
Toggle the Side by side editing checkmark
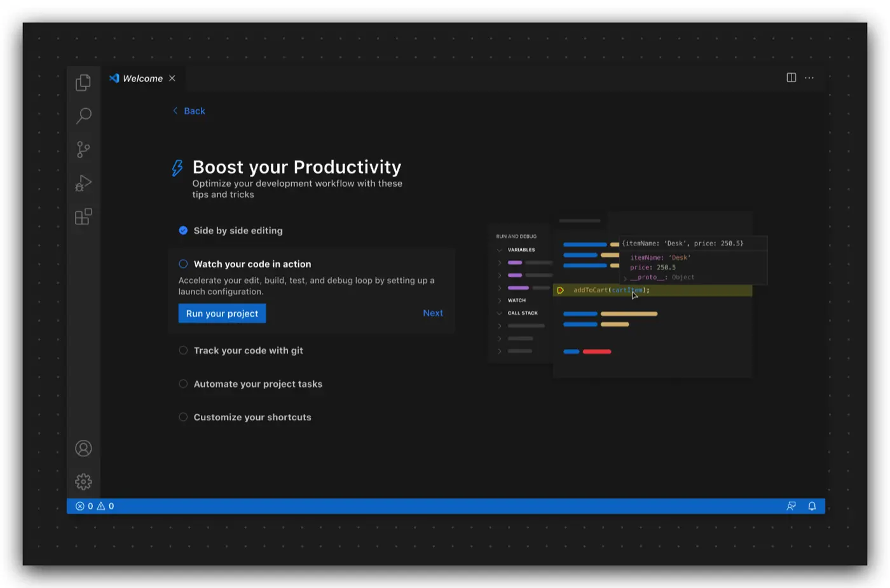click(x=183, y=230)
